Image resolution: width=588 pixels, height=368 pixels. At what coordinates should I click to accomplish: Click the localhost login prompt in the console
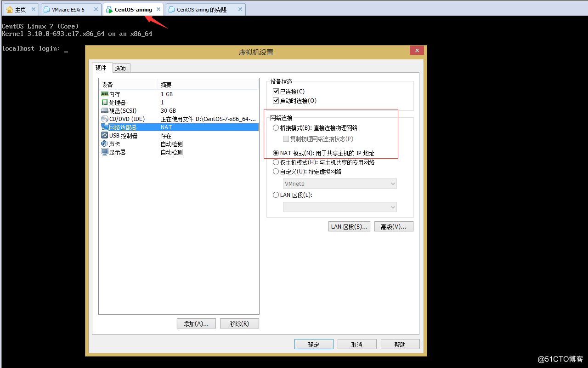(31, 48)
